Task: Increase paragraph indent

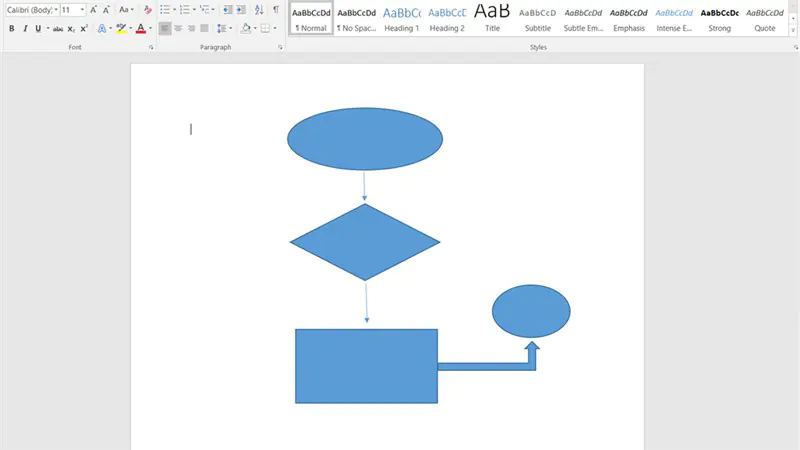Action: 241,10
